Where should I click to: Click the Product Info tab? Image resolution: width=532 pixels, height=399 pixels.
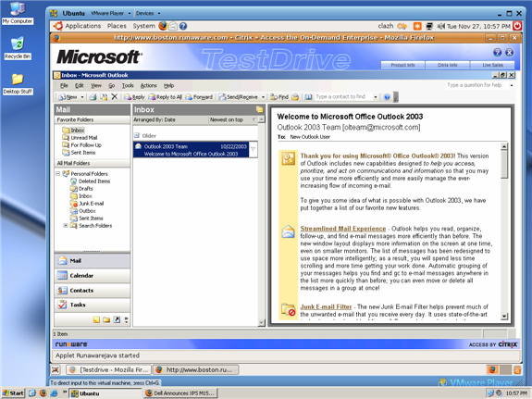402,65
